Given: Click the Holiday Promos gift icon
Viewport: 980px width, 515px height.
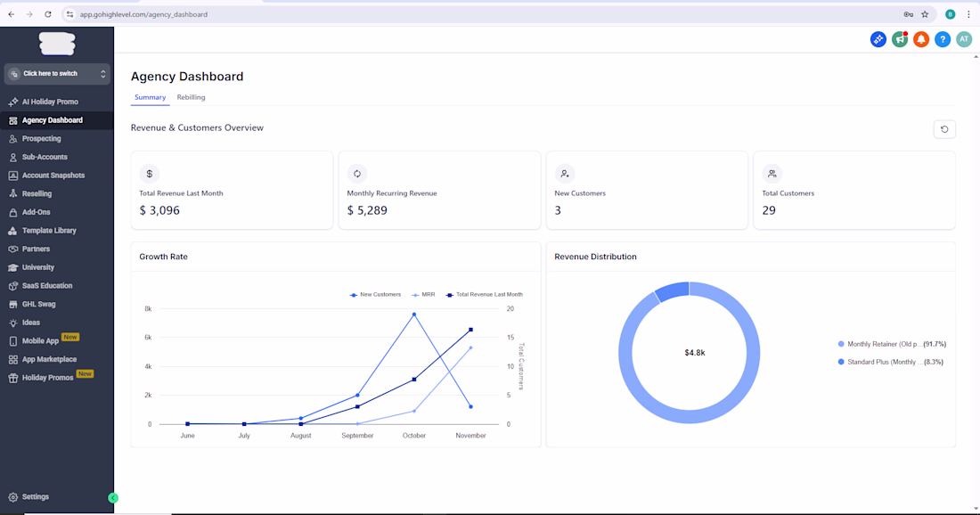Looking at the screenshot, I should coord(12,378).
